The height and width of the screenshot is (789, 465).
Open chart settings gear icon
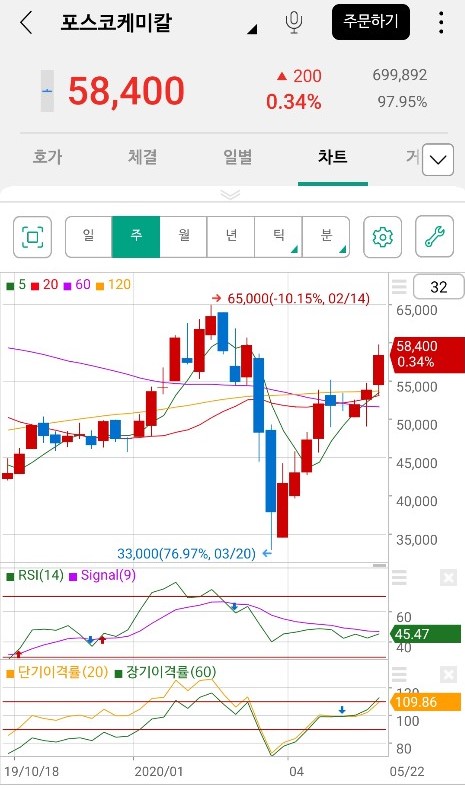(x=382, y=237)
